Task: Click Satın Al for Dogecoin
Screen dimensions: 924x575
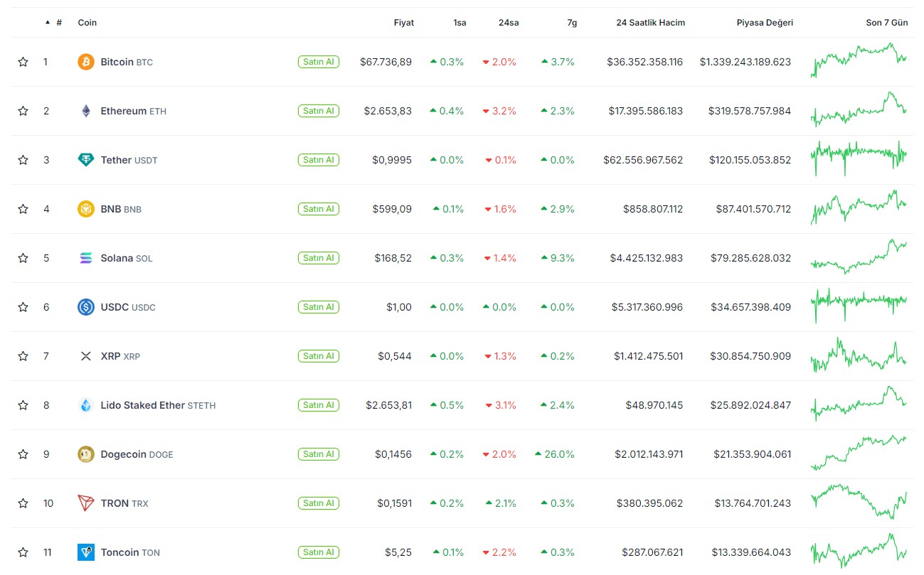Action: [319, 454]
